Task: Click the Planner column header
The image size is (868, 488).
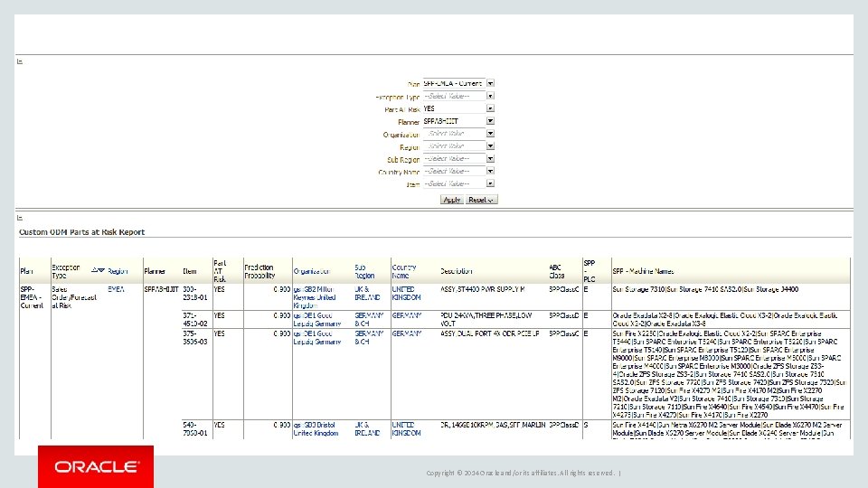Action: click(x=155, y=271)
